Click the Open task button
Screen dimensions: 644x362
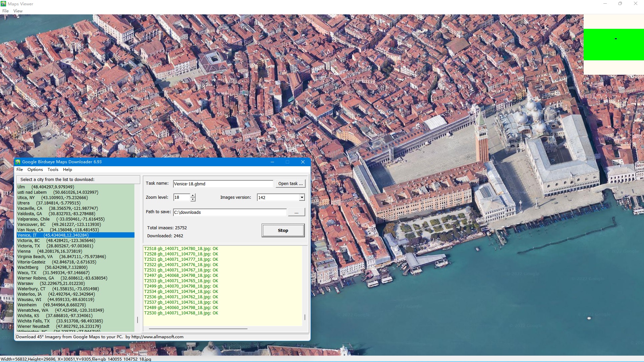click(x=290, y=184)
